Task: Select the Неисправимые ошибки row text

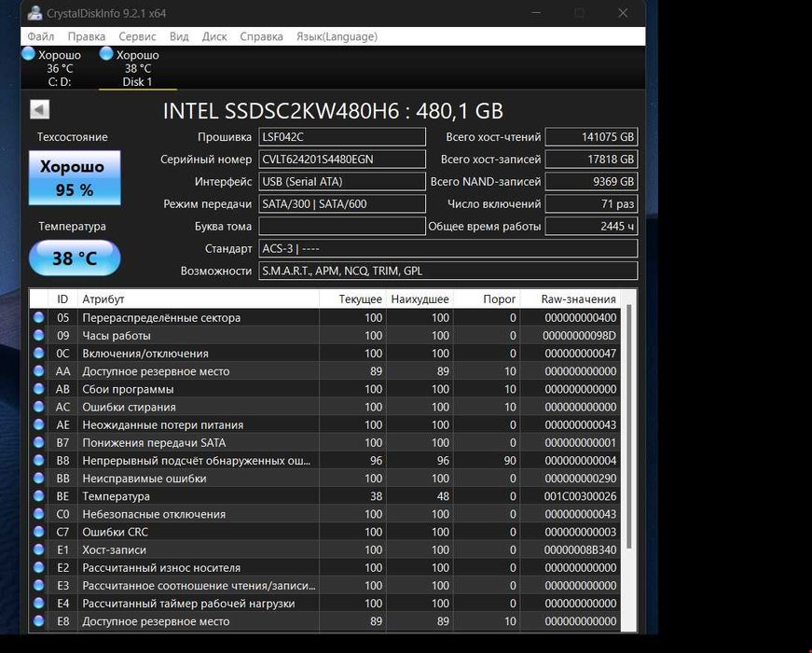Action: [x=144, y=479]
